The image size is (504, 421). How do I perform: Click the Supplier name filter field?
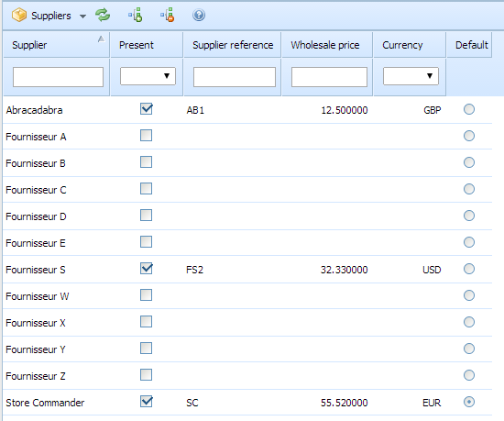[x=58, y=77]
